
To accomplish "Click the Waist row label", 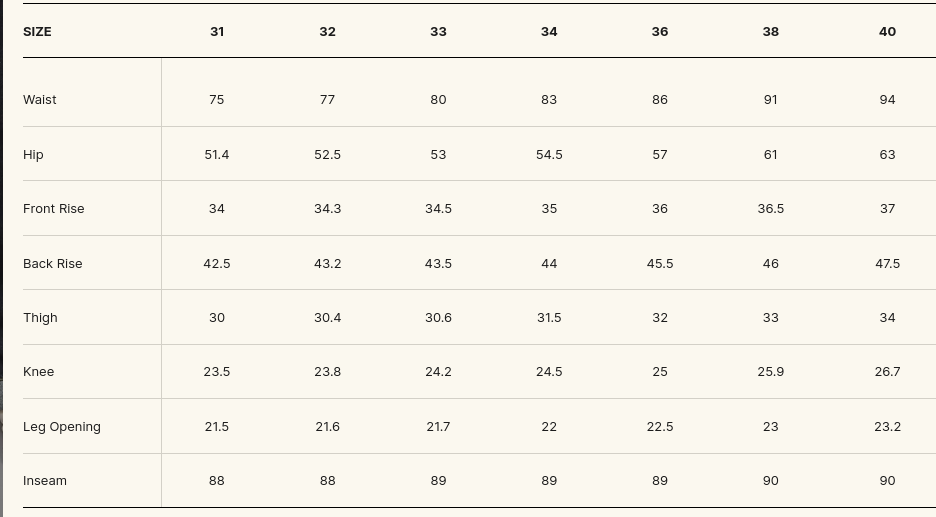I will pyautogui.click(x=39, y=100).
